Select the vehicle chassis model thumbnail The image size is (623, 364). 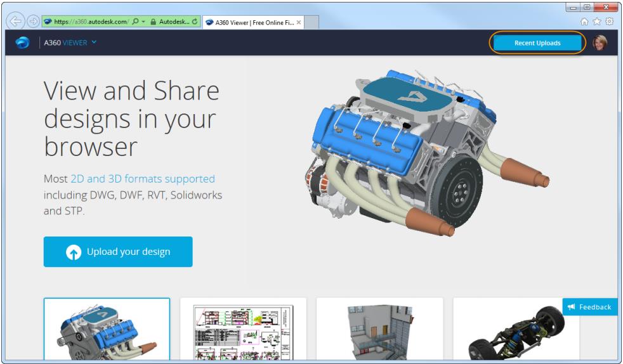pos(516,329)
